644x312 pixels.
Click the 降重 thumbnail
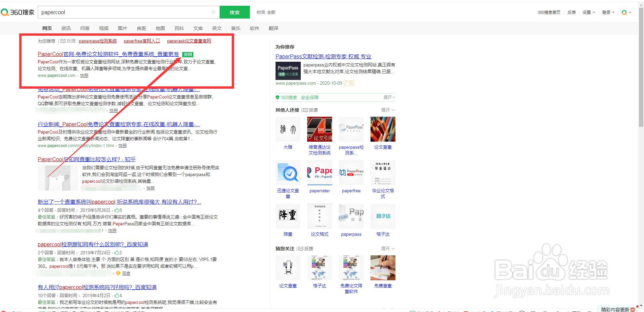(x=288, y=216)
